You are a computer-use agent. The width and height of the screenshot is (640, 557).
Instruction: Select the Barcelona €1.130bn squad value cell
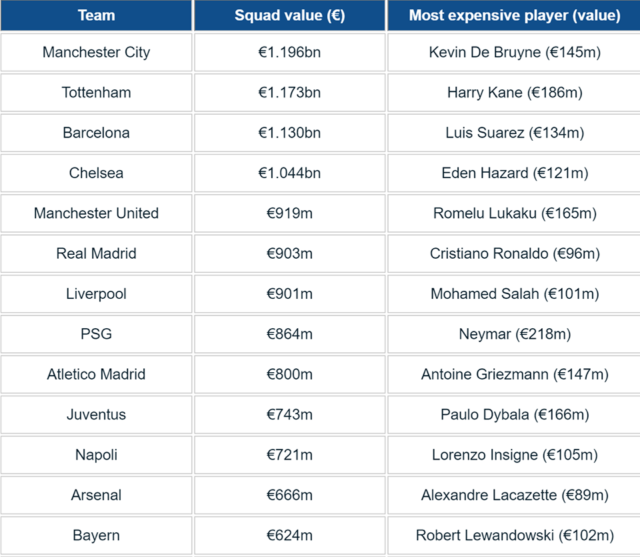(x=290, y=133)
